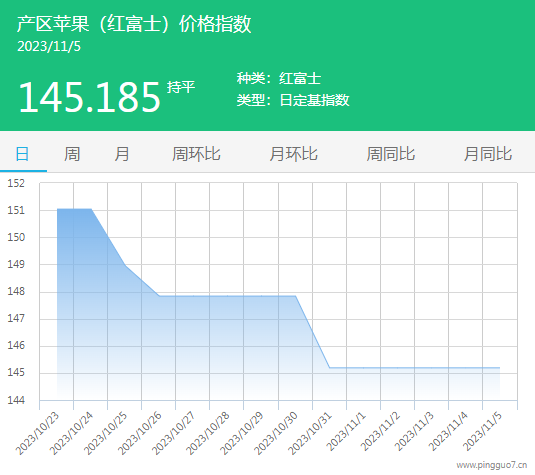The image size is (535, 475).
Task: Click the 145.185 index value
Action: [89, 97]
